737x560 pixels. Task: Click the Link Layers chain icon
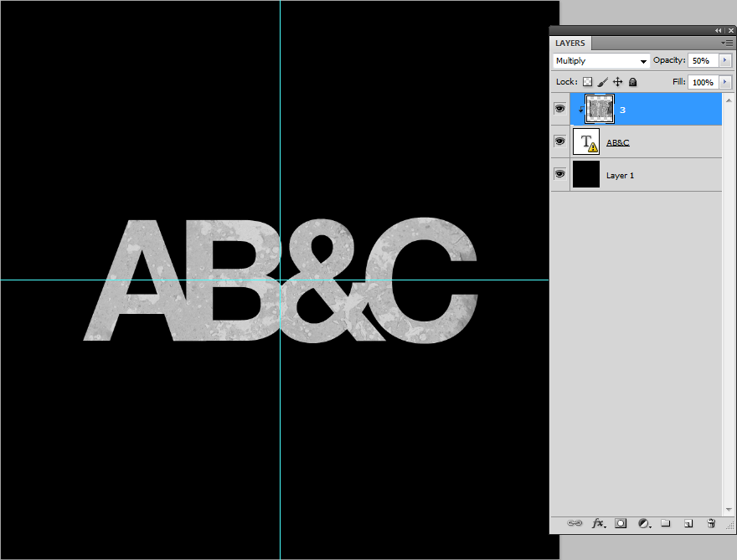pos(575,523)
